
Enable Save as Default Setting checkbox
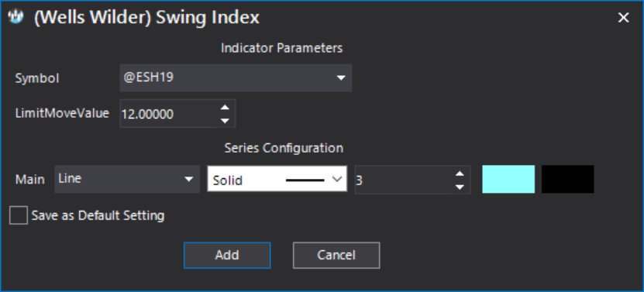[x=19, y=215]
